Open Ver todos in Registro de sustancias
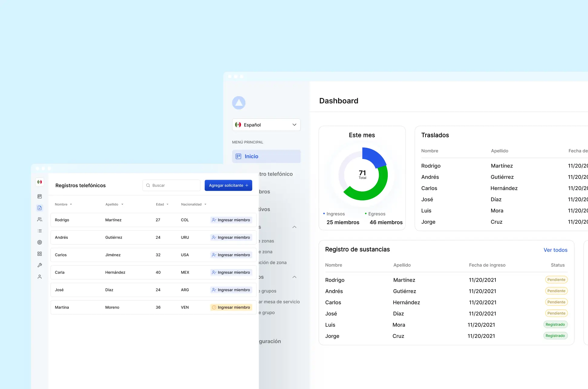 pos(555,250)
